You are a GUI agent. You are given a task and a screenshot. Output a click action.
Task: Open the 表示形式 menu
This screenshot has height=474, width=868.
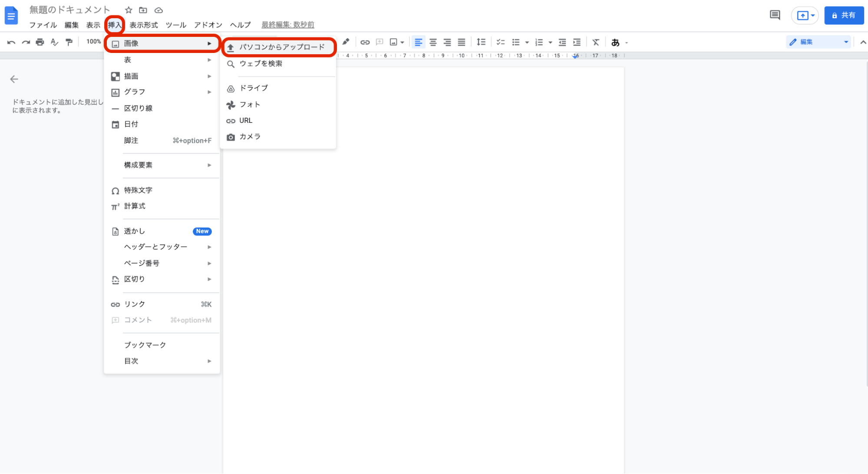(144, 25)
